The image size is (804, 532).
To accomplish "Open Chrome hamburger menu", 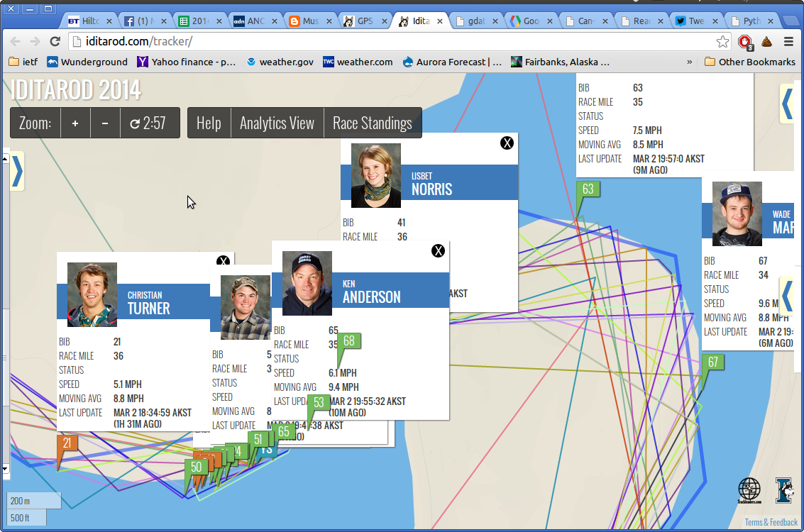I will tap(788, 42).
